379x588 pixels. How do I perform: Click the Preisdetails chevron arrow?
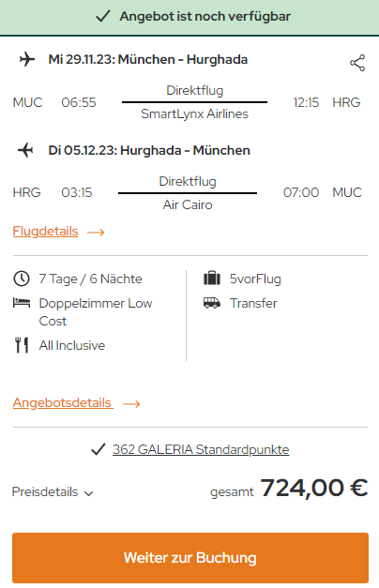click(x=88, y=493)
